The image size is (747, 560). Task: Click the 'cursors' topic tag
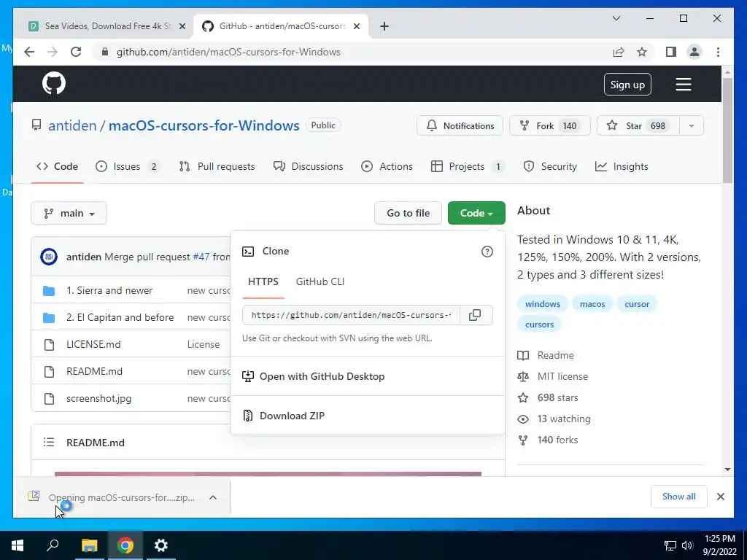pos(539,324)
